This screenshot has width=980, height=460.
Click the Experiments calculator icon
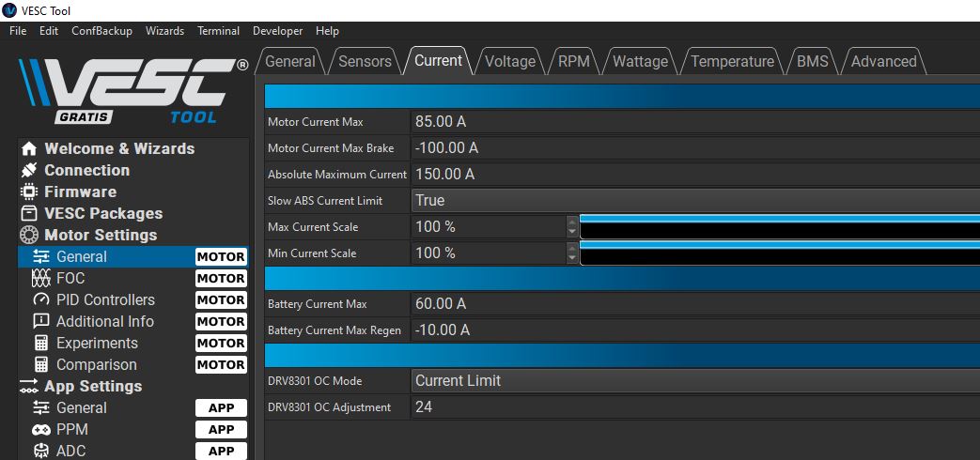(41, 344)
